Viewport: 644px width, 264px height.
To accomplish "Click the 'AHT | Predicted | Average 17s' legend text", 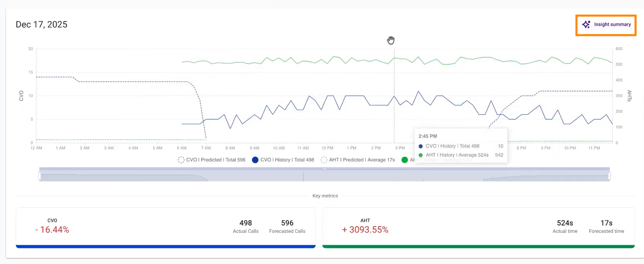I will [362, 160].
